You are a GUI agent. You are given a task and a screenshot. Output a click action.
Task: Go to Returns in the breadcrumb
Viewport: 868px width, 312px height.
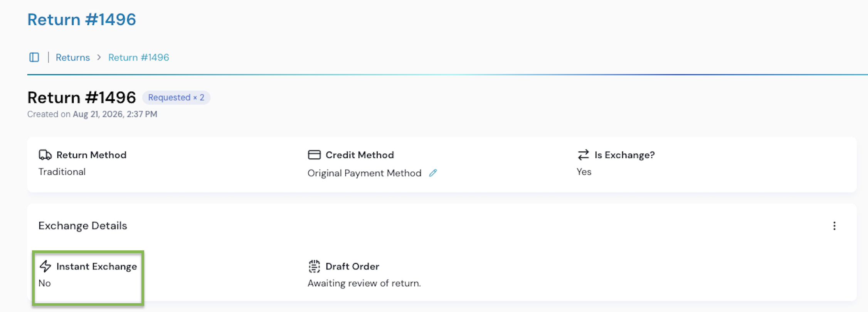point(73,57)
